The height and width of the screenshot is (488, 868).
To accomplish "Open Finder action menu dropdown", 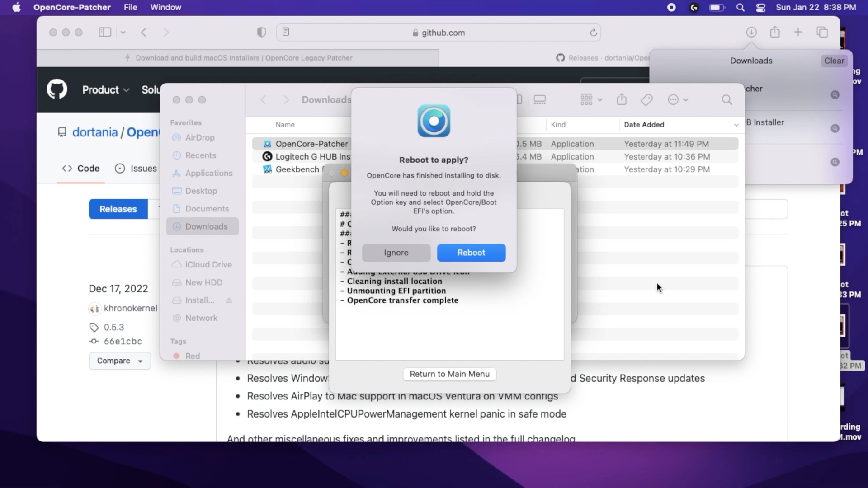I will tap(678, 100).
